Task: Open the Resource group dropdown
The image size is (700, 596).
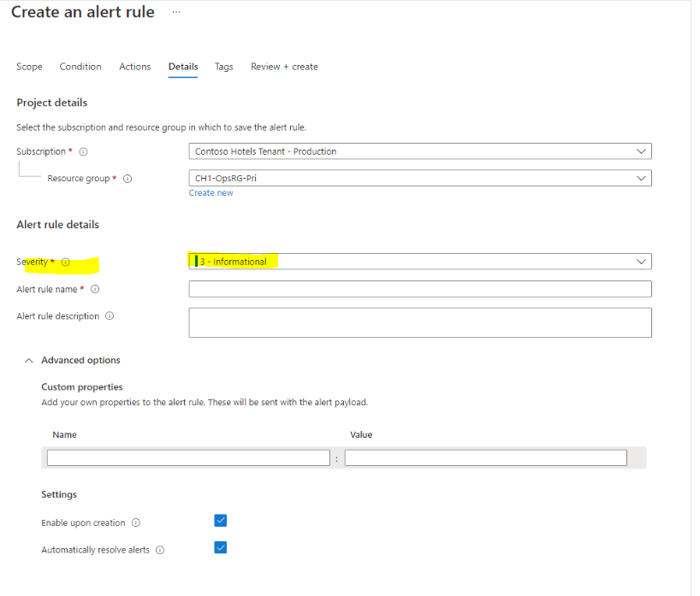Action: (x=641, y=178)
